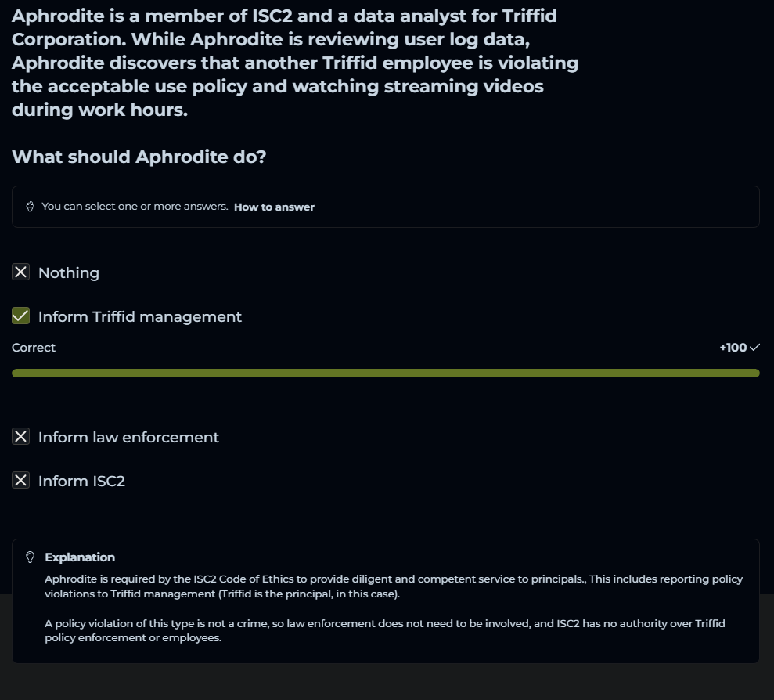This screenshot has height=700, width=774.
Task: Click the +100 points score
Action: (733, 348)
